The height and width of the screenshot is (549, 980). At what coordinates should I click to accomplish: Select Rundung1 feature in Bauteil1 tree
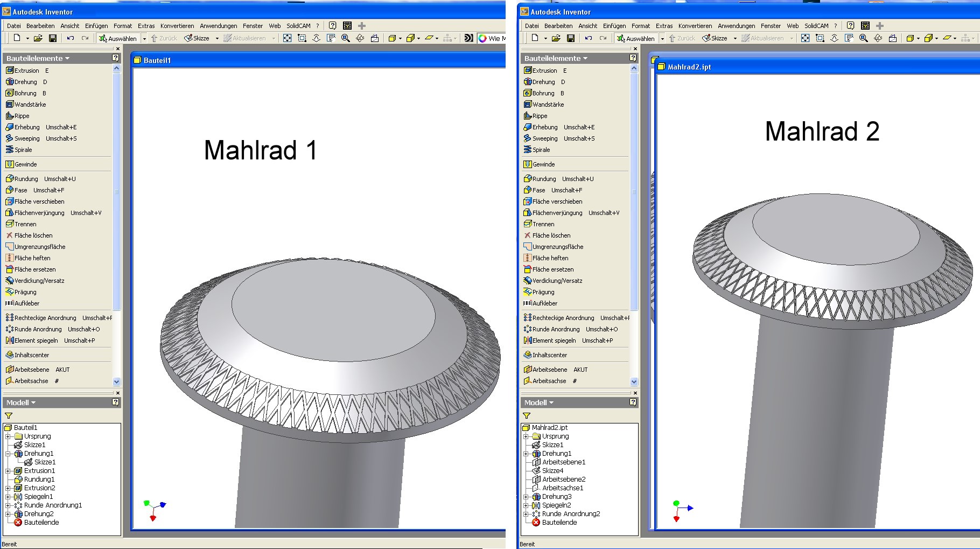pyautogui.click(x=34, y=479)
